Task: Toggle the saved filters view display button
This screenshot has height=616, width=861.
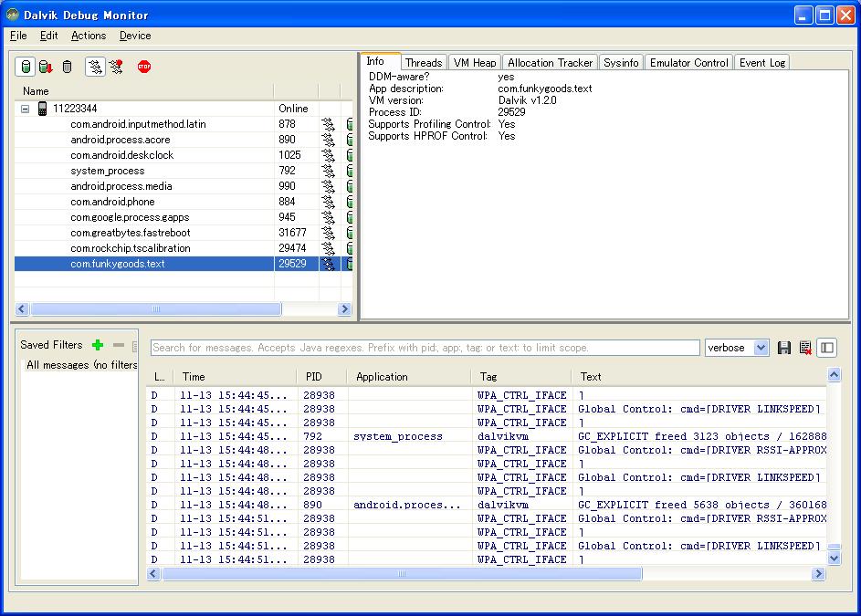Action: pyautogui.click(x=827, y=348)
